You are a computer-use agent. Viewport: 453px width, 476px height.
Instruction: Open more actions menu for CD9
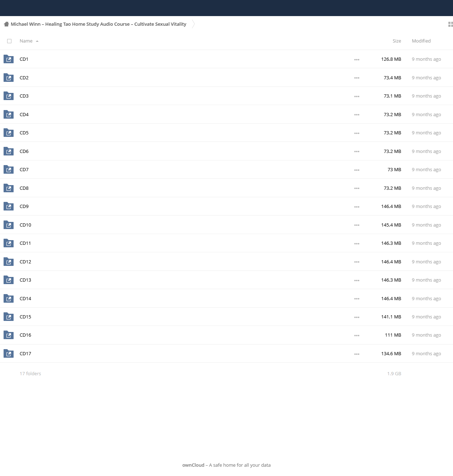[357, 207]
